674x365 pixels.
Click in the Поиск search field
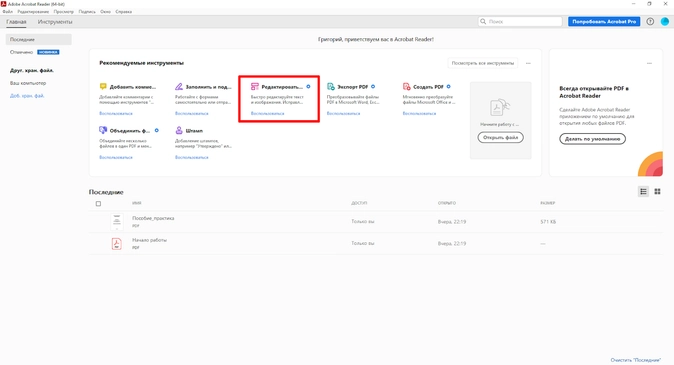coord(520,21)
